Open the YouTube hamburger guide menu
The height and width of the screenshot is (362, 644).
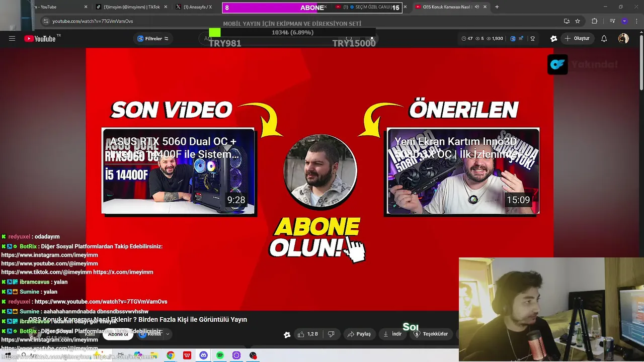click(x=12, y=39)
